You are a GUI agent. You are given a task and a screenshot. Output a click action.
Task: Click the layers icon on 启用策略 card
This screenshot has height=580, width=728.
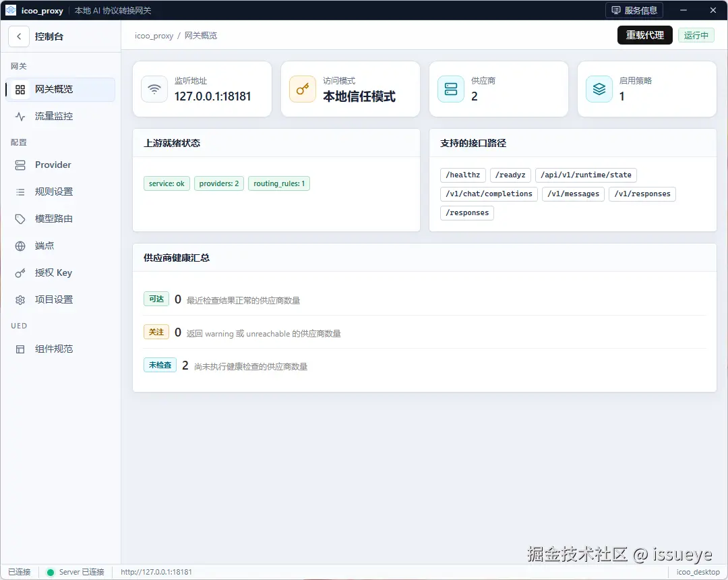coord(599,89)
